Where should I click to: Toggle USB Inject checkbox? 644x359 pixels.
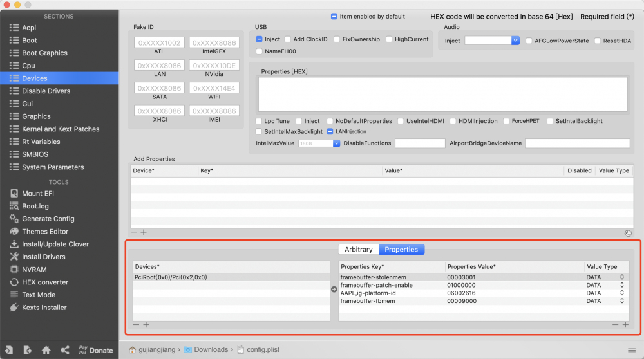[x=259, y=39]
